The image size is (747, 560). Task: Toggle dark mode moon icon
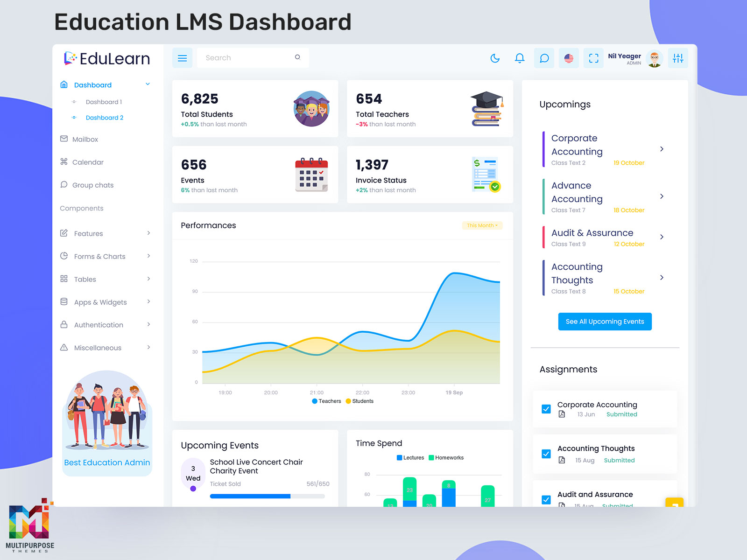[495, 58]
